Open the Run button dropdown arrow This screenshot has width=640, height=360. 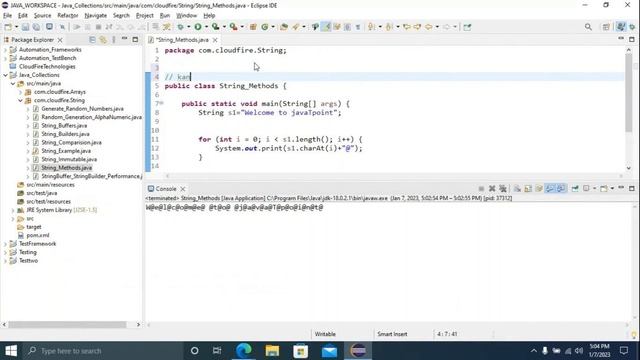[x=206, y=27]
